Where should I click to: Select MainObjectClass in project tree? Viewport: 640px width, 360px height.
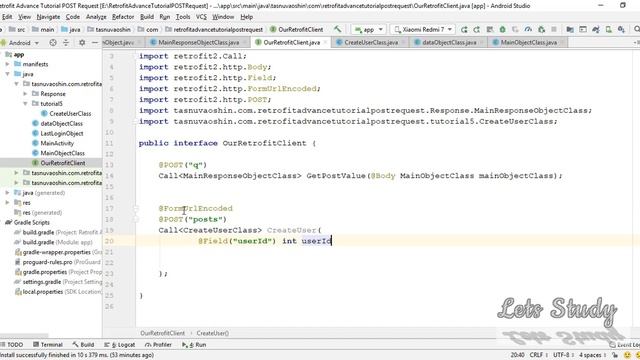point(62,153)
